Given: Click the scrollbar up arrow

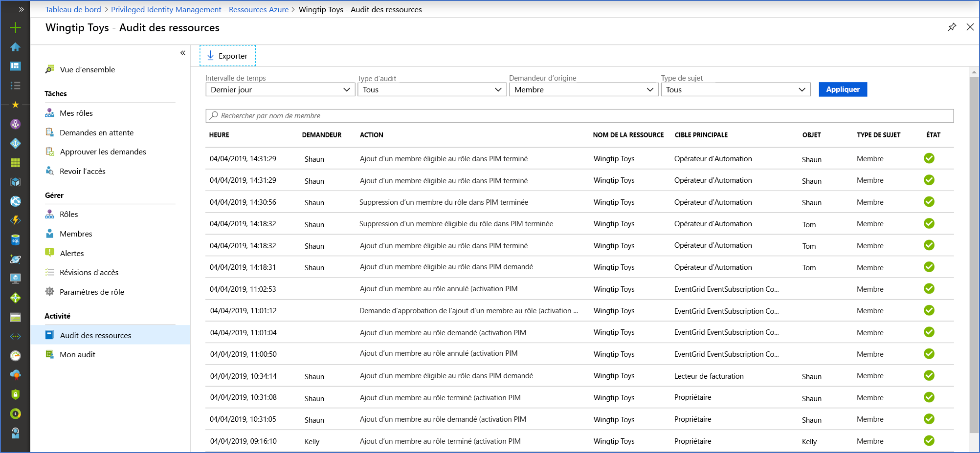Looking at the screenshot, I should click(x=974, y=72).
